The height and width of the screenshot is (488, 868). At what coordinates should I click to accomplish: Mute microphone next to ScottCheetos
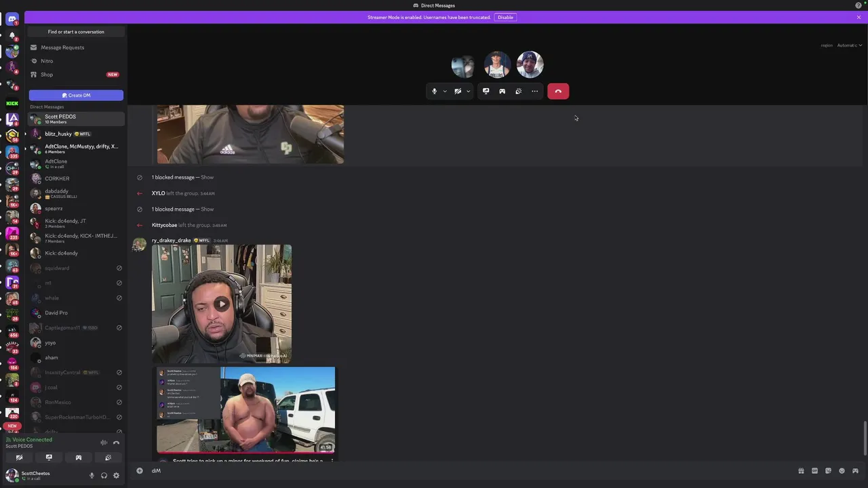pyautogui.click(x=92, y=476)
